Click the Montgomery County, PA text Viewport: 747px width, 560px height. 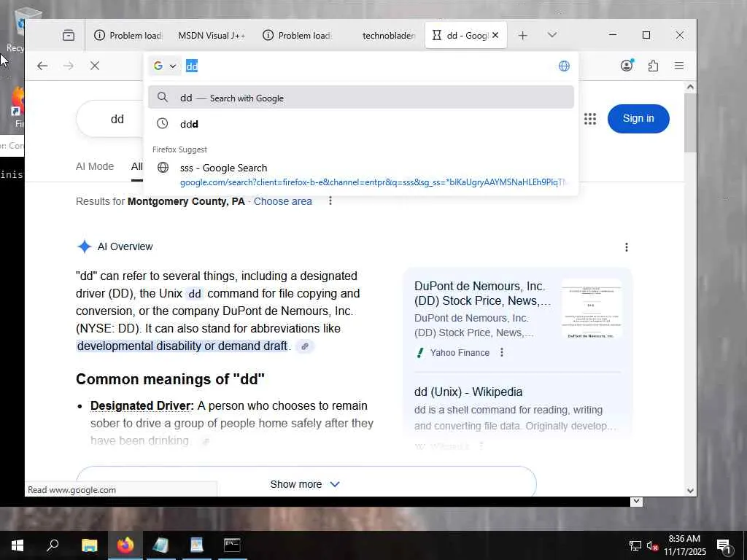point(186,201)
